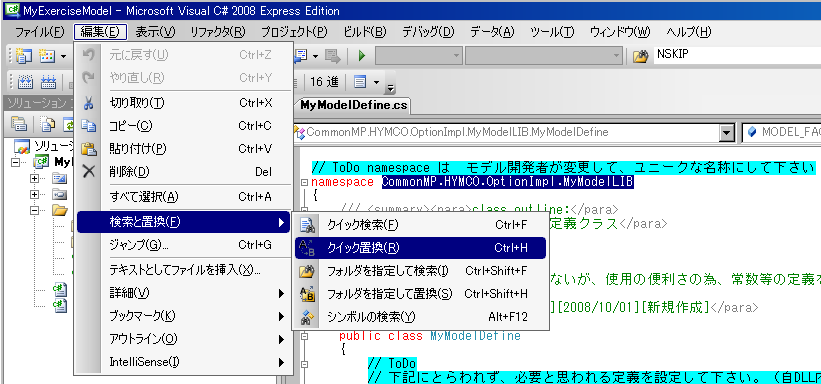Viewport: 821px width, 384px height.
Task: Open the デバッグ(D) menu
Action: (x=428, y=32)
